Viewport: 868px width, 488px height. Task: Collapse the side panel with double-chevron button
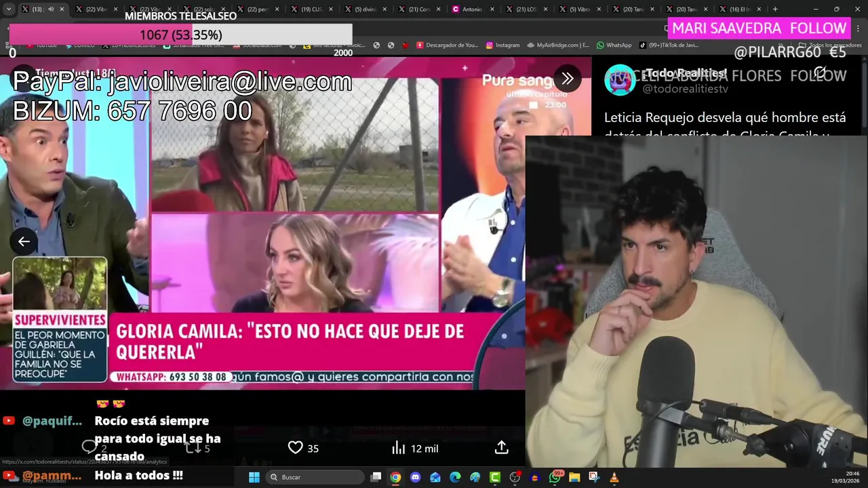[x=568, y=79]
